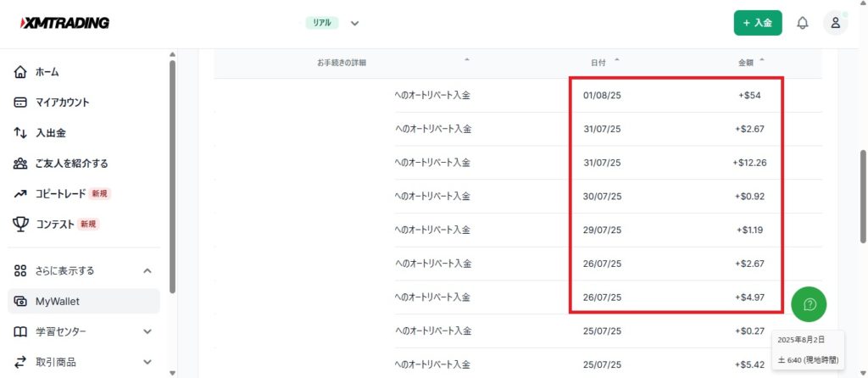The image size is (868, 378).
Task: Expand the リアル account dropdown
Action: pos(354,24)
